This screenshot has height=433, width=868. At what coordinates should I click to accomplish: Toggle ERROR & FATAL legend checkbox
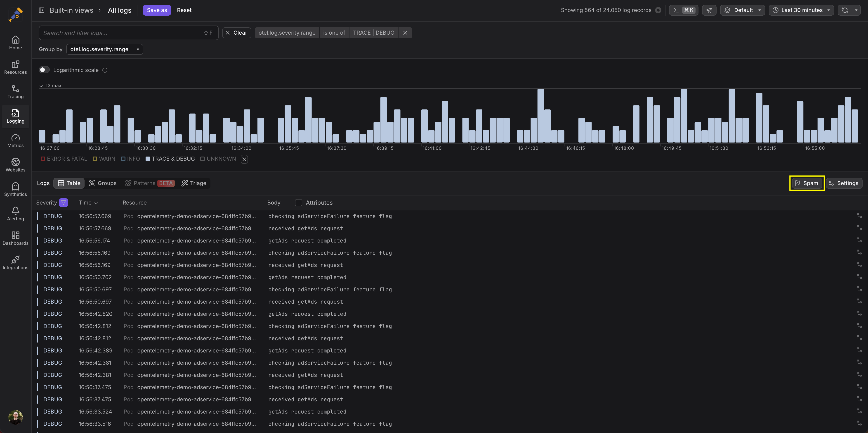pos(43,159)
